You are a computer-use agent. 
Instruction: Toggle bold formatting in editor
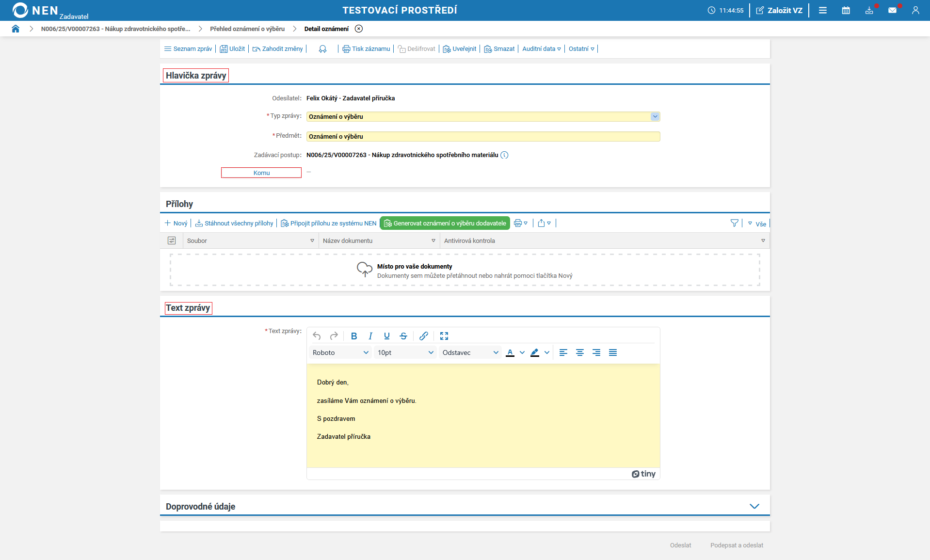354,336
